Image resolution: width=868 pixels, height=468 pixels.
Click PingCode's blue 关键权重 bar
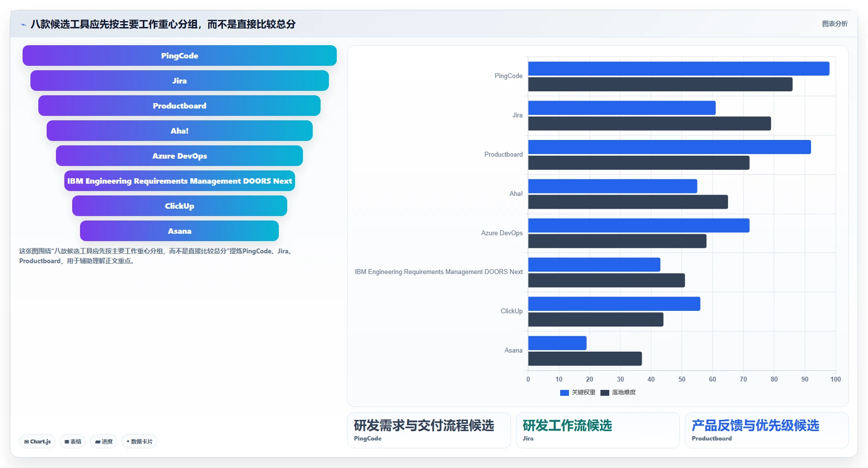point(678,69)
